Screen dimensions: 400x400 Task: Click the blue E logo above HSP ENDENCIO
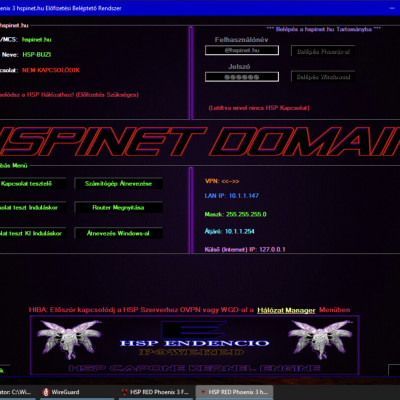coord(194,330)
